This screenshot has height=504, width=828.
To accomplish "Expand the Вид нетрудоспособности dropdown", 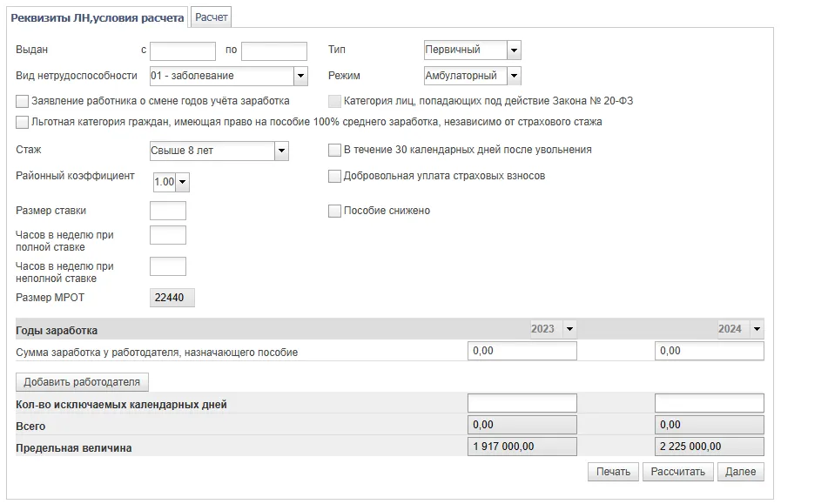I will (300, 77).
